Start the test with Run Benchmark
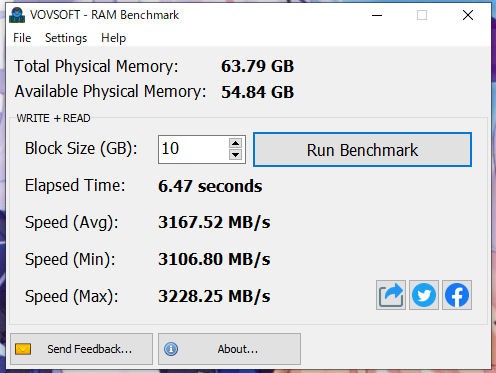Image resolution: width=496 pixels, height=373 pixels. [x=362, y=150]
